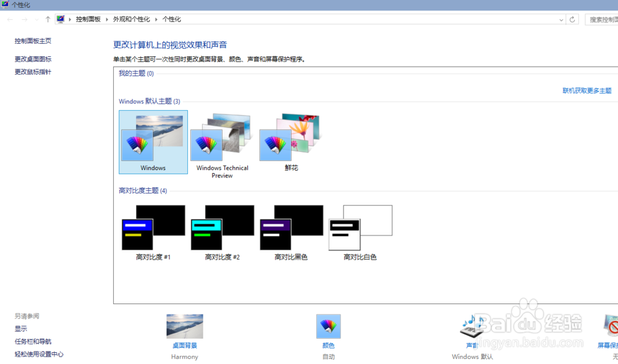Go up one level with the Up arrow
This screenshot has height=364, width=618.
48,19
